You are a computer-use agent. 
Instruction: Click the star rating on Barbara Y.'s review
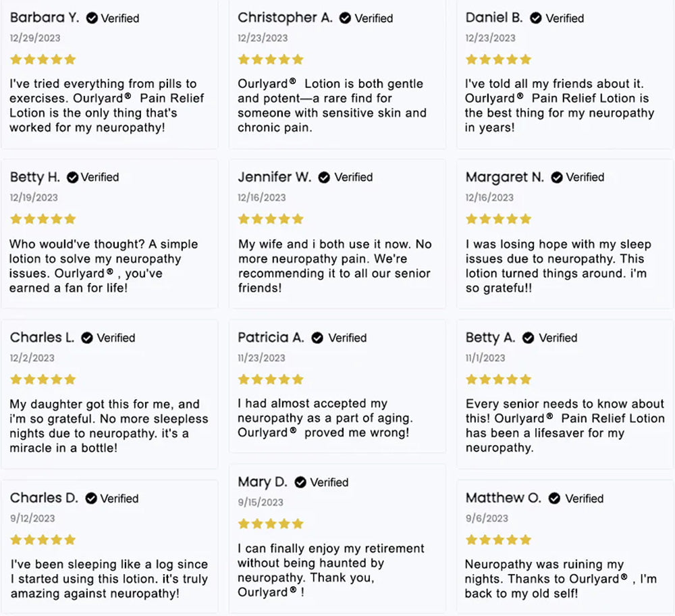tap(43, 59)
